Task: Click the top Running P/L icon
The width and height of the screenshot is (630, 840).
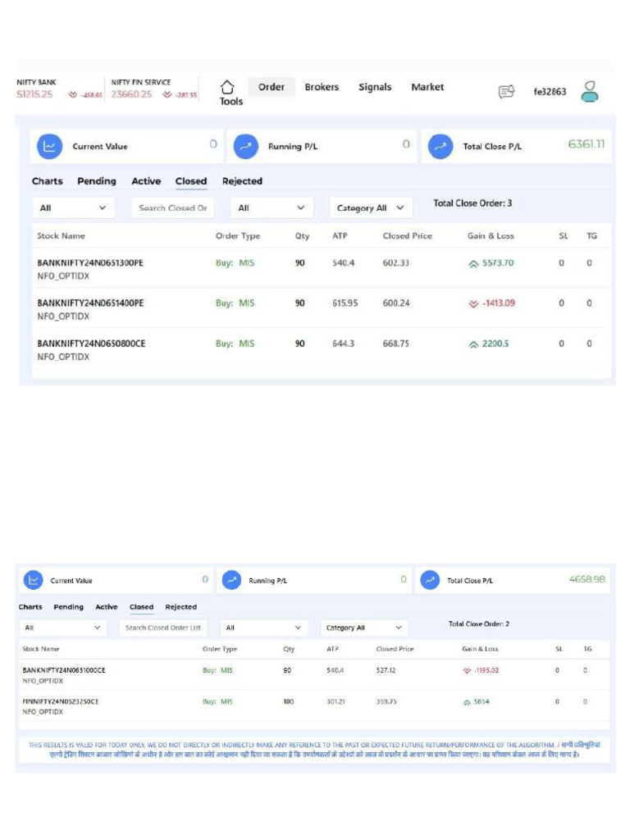Action: [x=246, y=146]
